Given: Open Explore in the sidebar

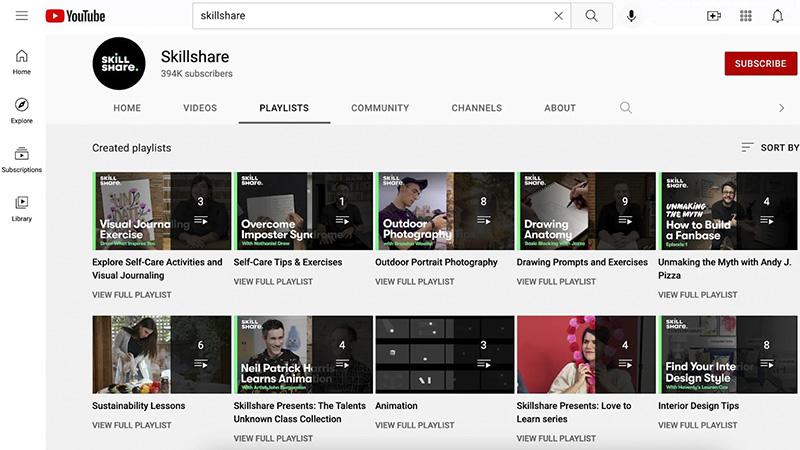Looking at the screenshot, I should 21,111.
